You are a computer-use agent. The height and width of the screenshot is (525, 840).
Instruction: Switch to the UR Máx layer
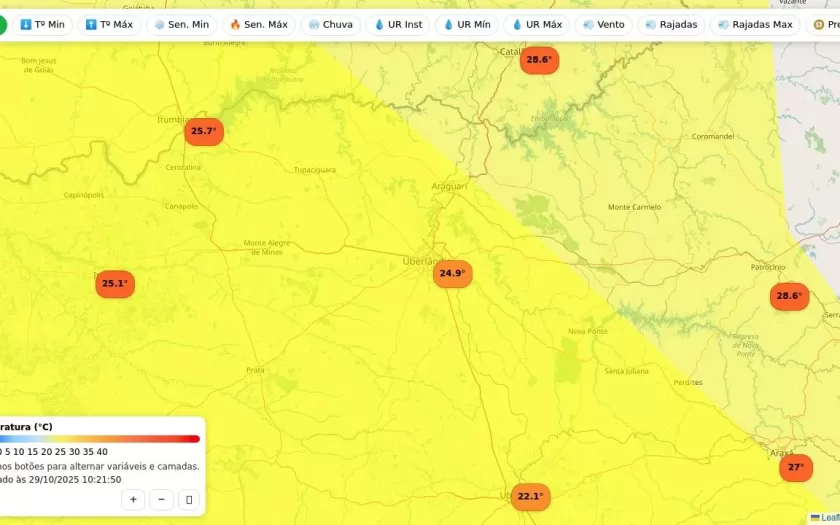tap(536, 24)
